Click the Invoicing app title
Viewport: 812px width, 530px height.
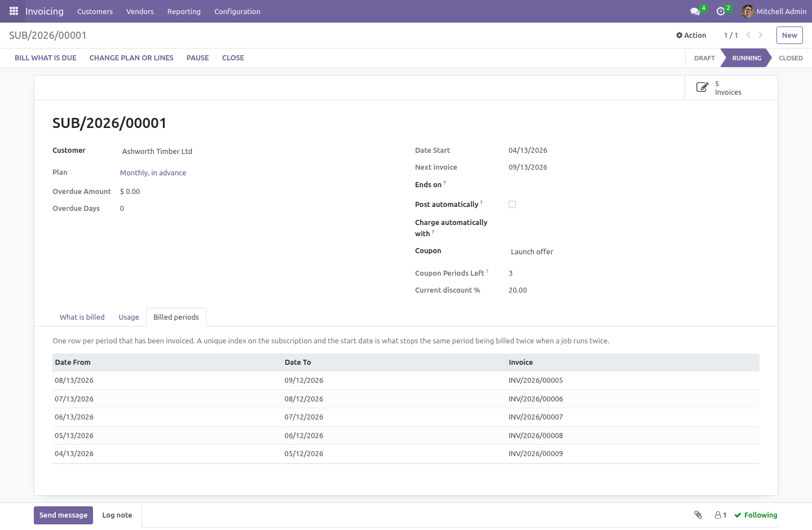[45, 11]
